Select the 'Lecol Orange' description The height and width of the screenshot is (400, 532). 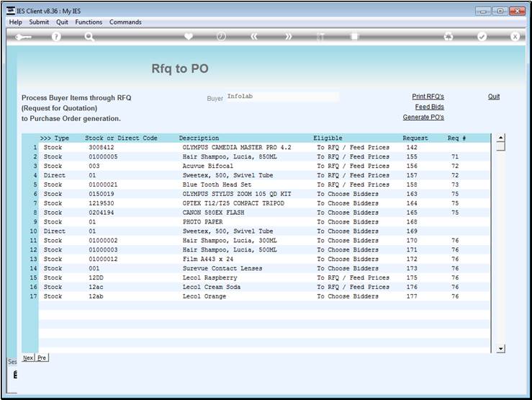204,296
